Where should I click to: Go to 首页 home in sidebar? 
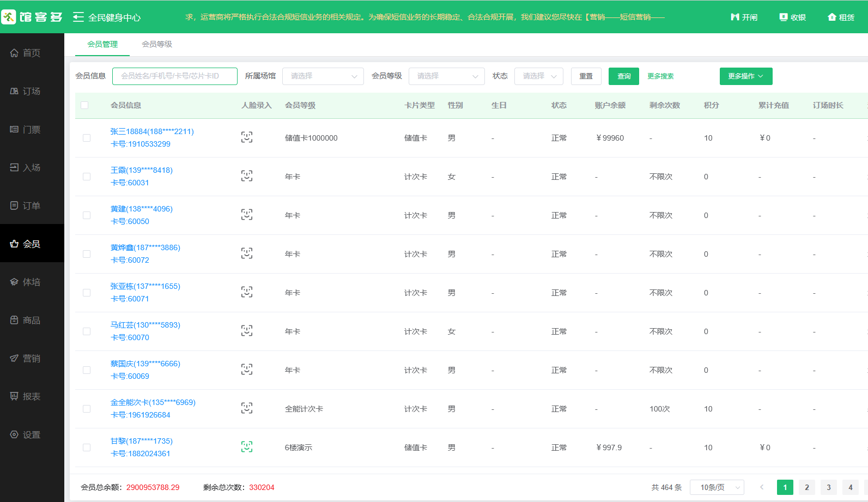[x=32, y=53]
